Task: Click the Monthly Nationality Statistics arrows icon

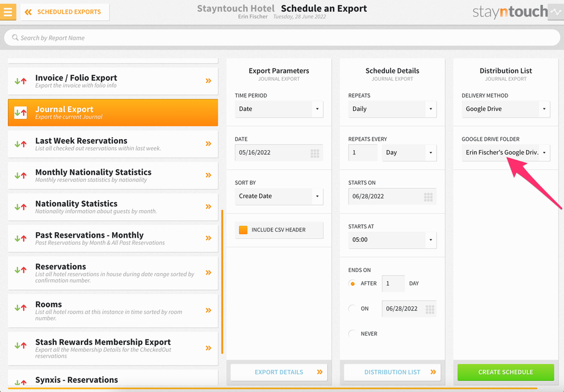Action: 20,176
